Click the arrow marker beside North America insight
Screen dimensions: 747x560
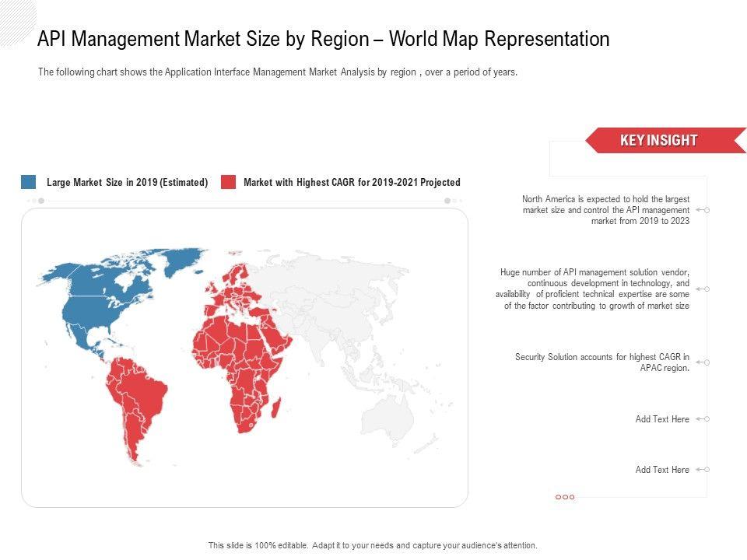(x=702, y=210)
